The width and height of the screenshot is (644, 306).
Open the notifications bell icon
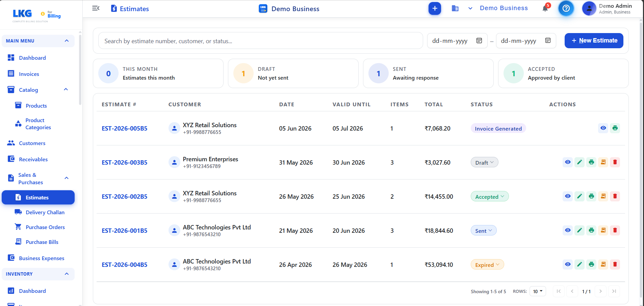[545, 8]
